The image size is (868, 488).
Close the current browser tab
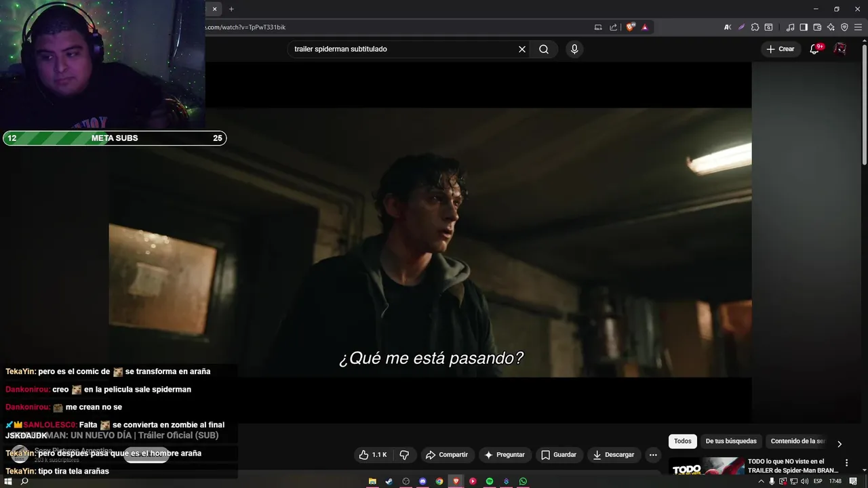[x=214, y=9]
